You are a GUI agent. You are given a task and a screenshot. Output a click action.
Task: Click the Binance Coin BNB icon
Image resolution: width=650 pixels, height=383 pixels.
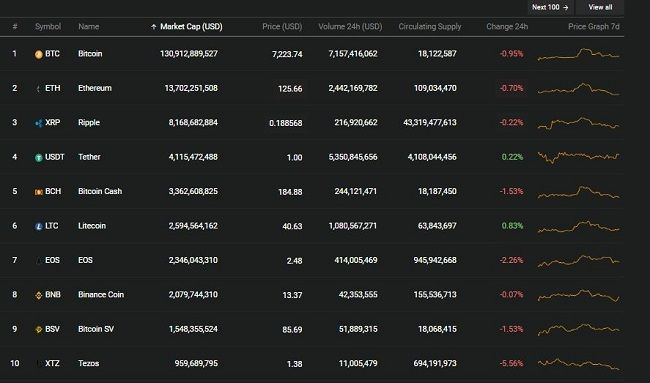pos(39,295)
